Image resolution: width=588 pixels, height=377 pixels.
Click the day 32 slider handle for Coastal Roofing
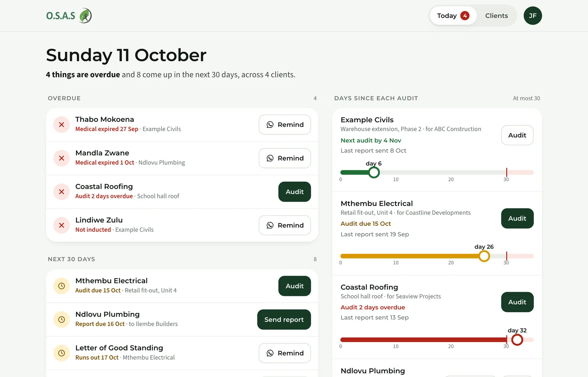(x=517, y=340)
